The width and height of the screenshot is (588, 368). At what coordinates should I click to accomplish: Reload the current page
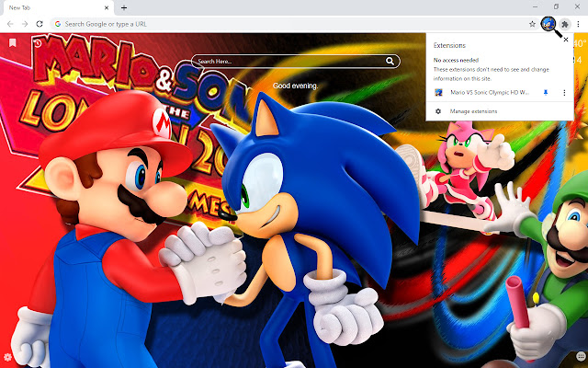(x=40, y=24)
